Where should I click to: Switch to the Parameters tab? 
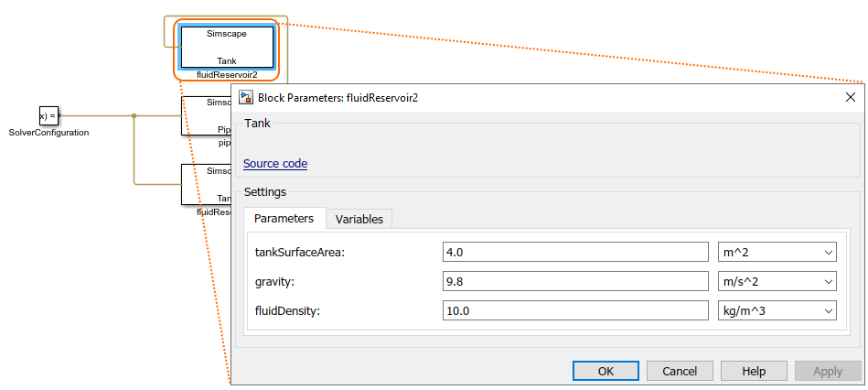284,219
